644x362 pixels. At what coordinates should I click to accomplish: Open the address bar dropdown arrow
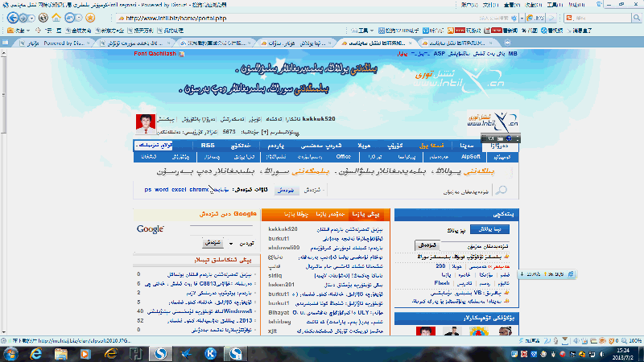(x=522, y=18)
